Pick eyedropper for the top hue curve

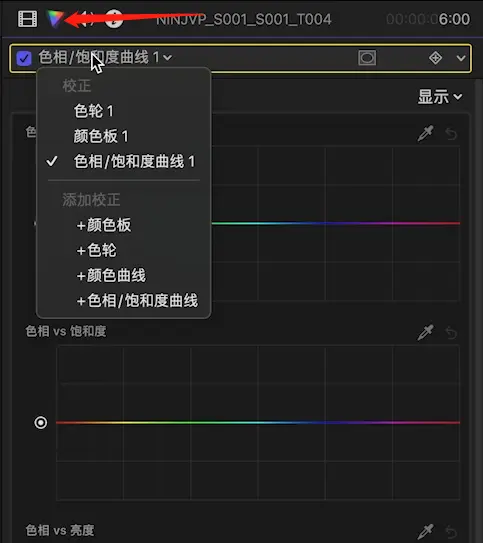coord(425,133)
